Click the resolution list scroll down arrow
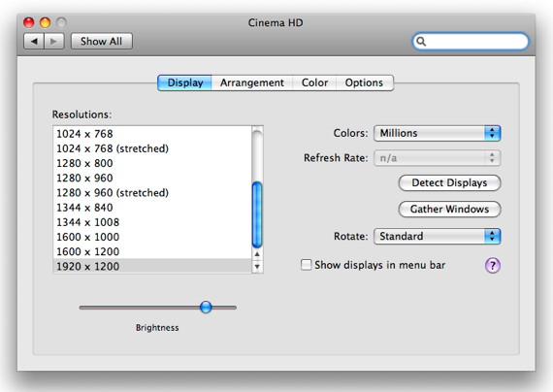Screen dimensions: 553x392 (x=257, y=267)
